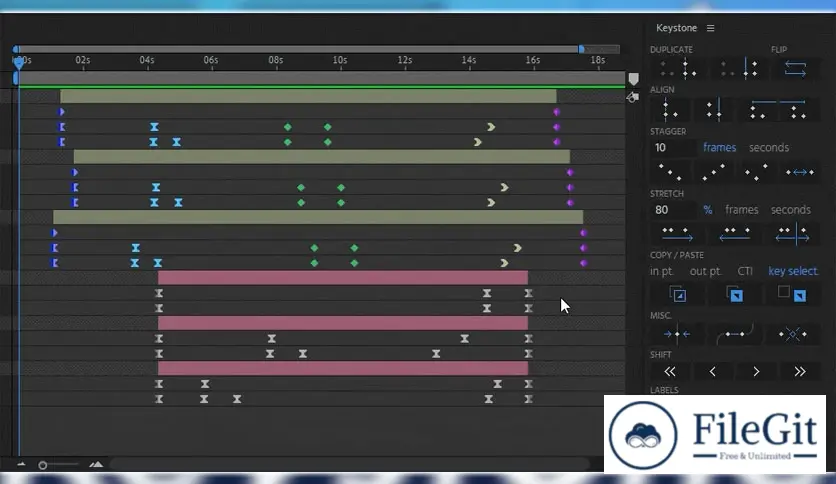Click first Duplicate keyframes icon
836x484 pixels.
tap(678, 69)
